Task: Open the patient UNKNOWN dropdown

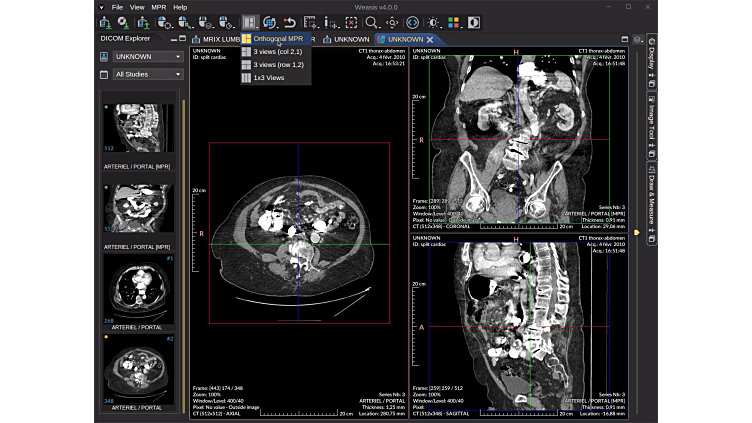Action: [x=148, y=57]
